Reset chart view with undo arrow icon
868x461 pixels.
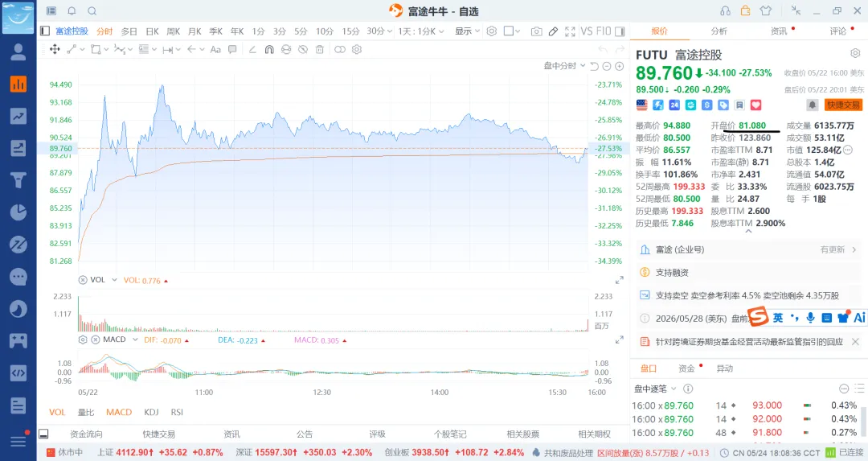click(x=594, y=67)
